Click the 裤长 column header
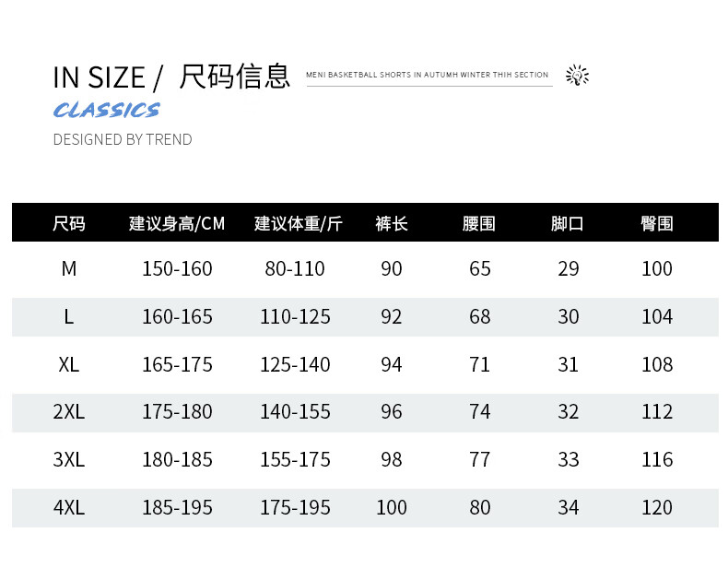Image resolution: width=728 pixels, height=580 pixels. pos(392,223)
